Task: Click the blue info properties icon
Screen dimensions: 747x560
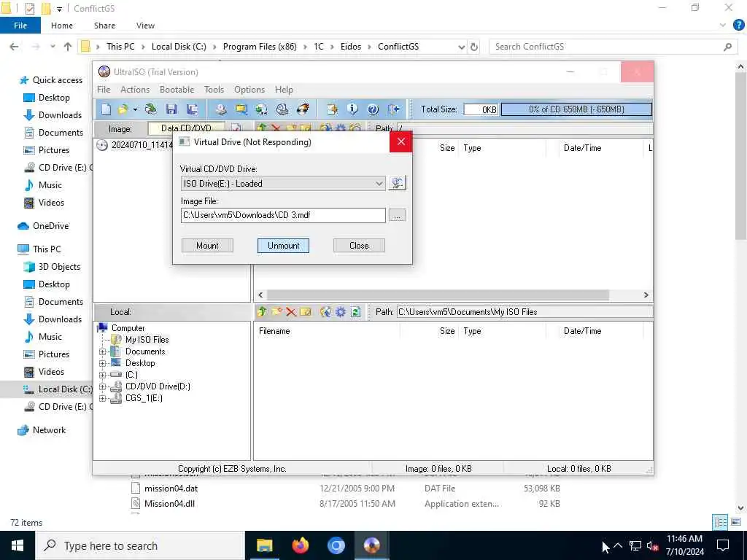Action: pos(352,109)
